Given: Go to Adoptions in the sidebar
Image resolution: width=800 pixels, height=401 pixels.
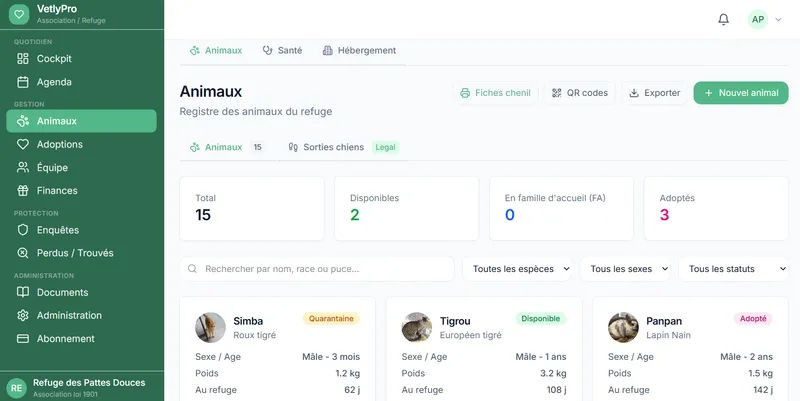Looking at the screenshot, I should (60, 144).
